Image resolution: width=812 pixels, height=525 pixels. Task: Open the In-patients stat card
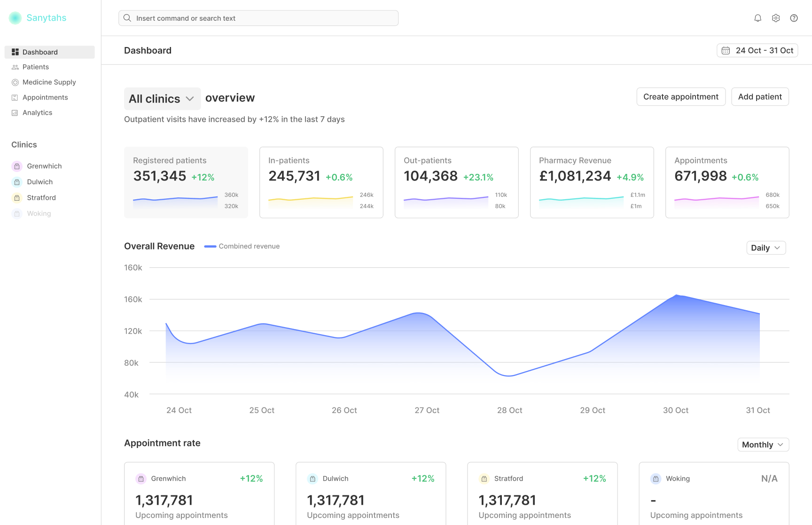(x=321, y=182)
